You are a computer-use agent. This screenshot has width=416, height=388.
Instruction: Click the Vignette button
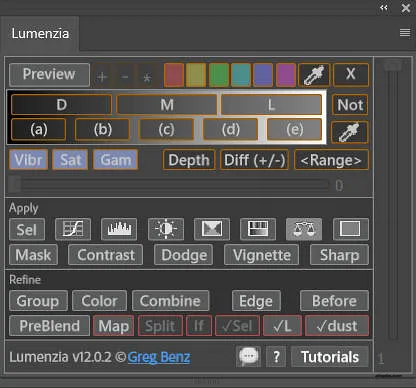point(262,255)
